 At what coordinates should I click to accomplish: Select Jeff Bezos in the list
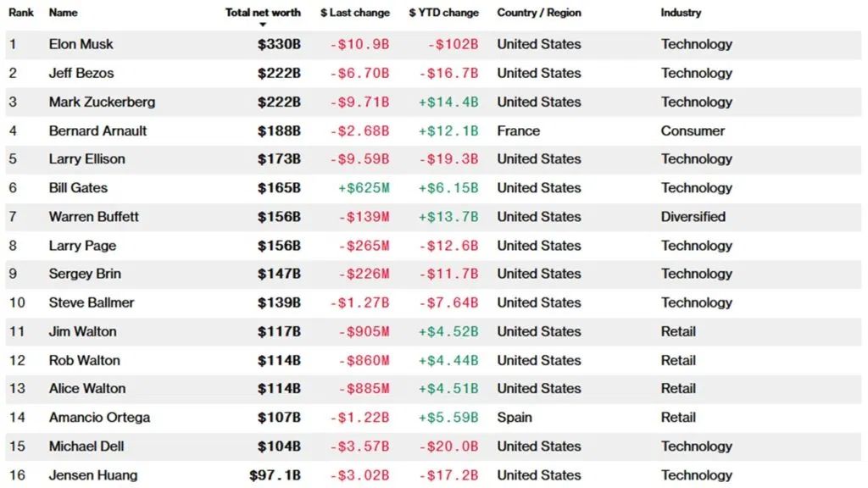pos(81,73)
